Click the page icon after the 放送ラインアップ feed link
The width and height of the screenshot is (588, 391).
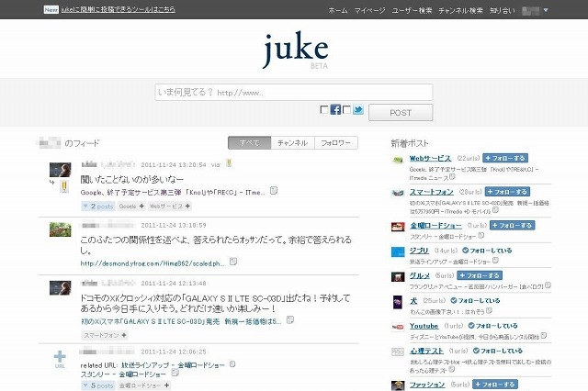pos(232,363)
